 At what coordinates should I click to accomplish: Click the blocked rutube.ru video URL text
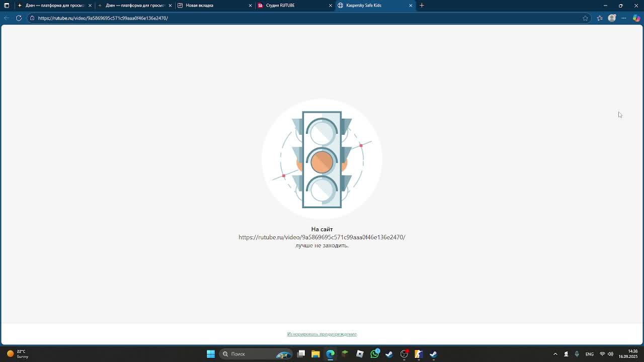point(322,237)
